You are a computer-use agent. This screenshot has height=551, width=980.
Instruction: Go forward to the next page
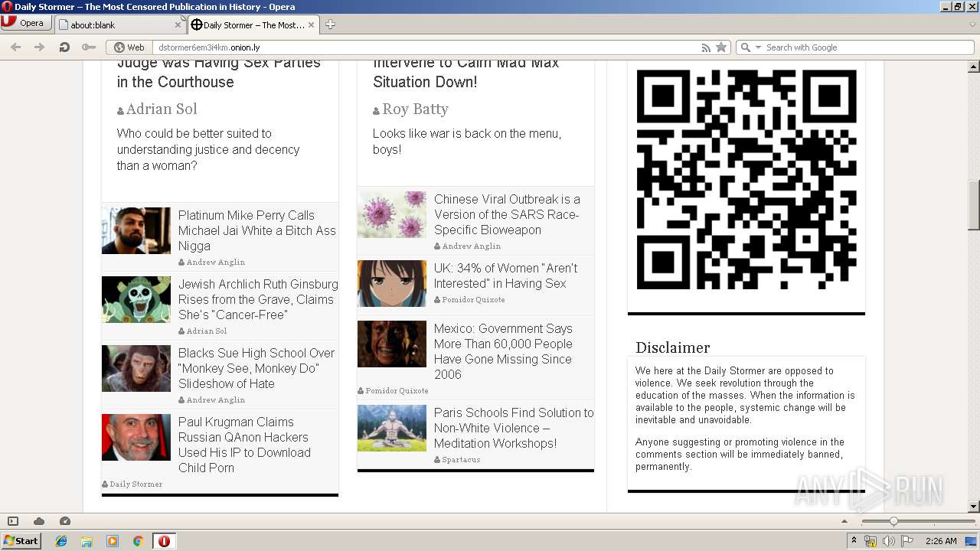[39, 47]
